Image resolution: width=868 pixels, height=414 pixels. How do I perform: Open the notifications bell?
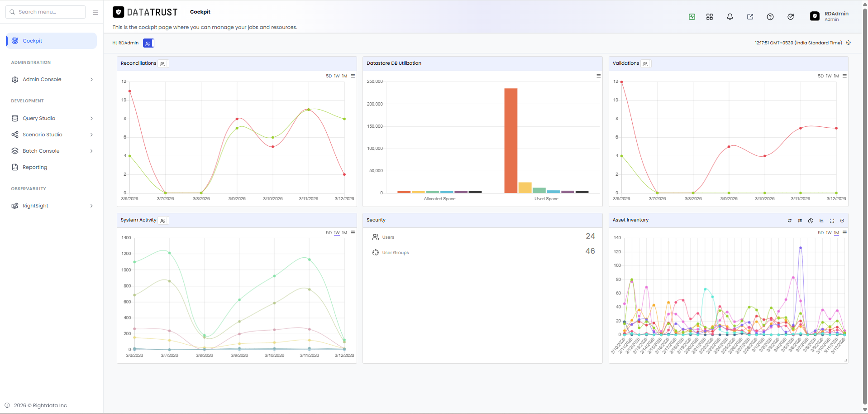tap(730, 17)
